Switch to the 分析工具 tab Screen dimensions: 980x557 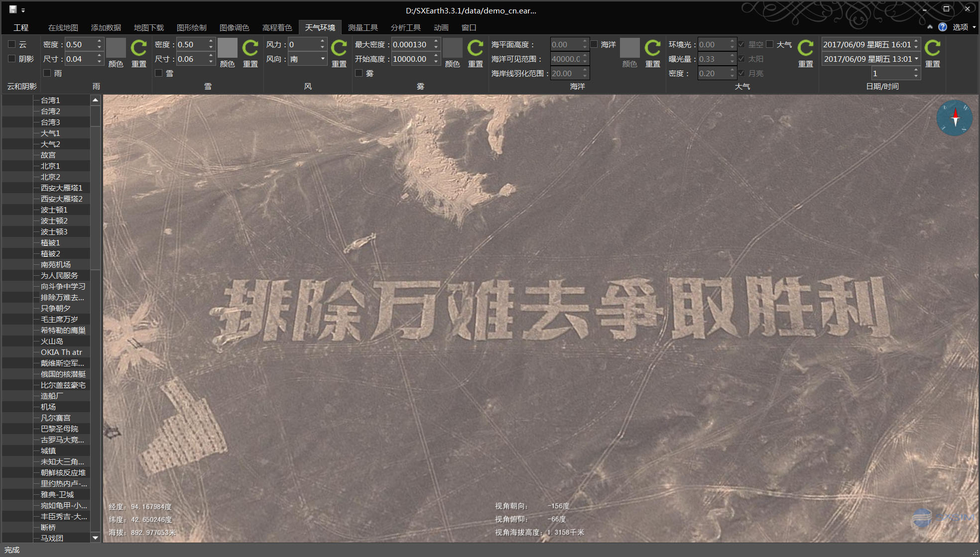coord(406,27)
